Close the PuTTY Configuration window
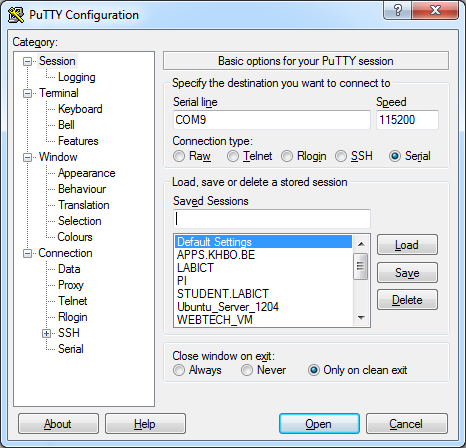 click(x=435, y=10)
